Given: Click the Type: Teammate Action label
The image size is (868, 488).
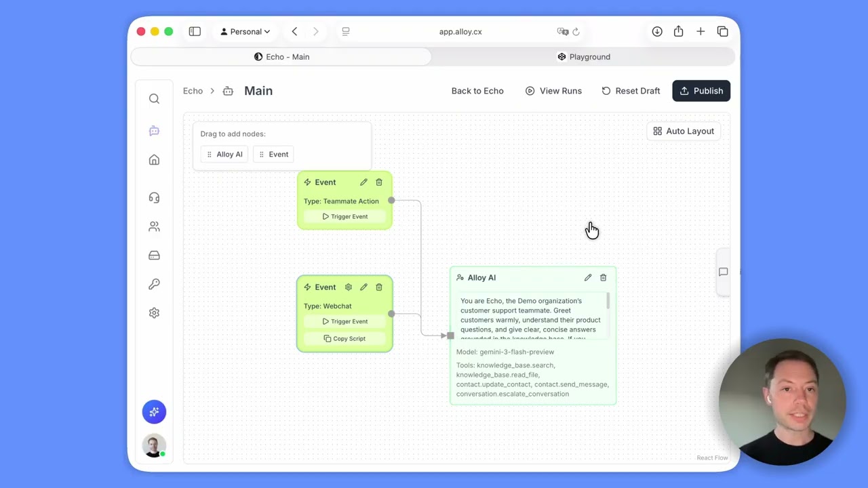Looking at the screenshot, I should point(341,201).
